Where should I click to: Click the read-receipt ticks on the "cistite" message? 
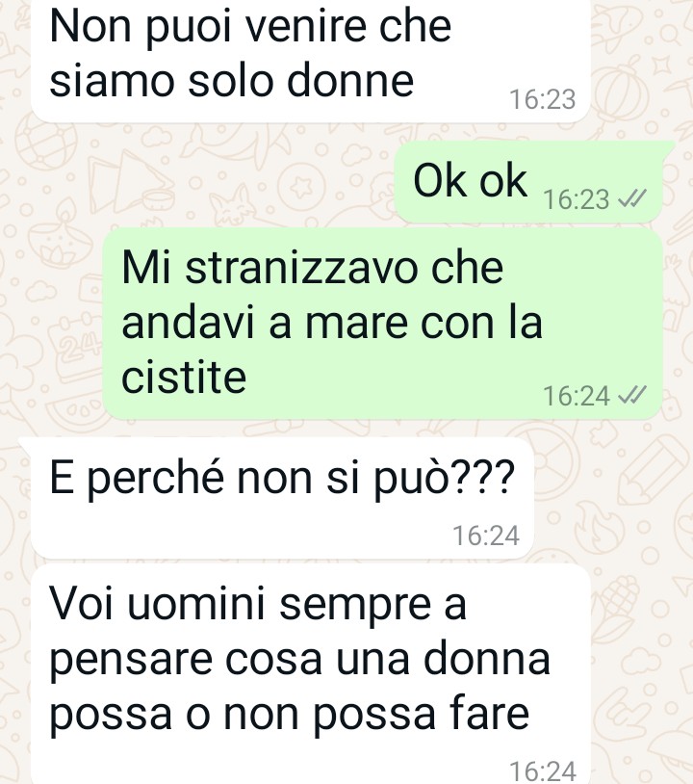pos(632,396)
